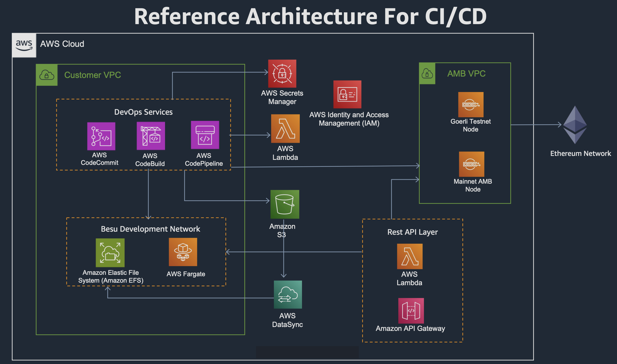The height and width of the screenshot is (364, 617).
Task: Click the AWS CodeBuild icon
Action: (x=151, y=136)
